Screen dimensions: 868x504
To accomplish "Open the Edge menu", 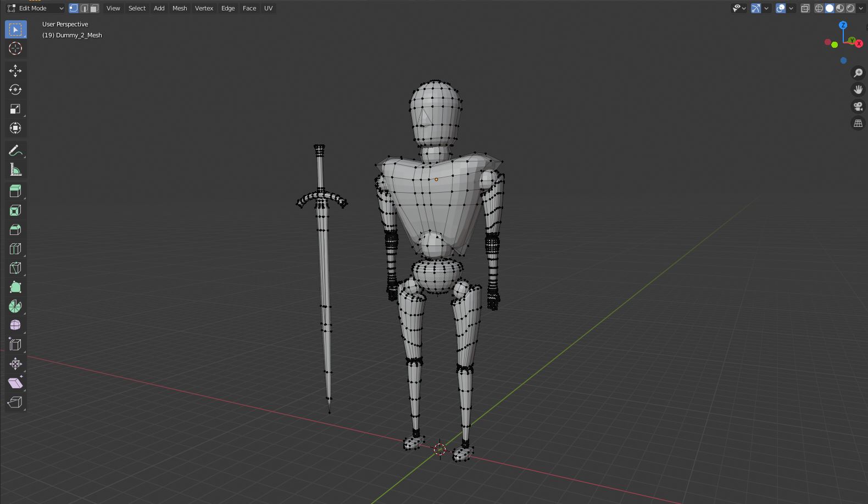I will tap(228, 8).
